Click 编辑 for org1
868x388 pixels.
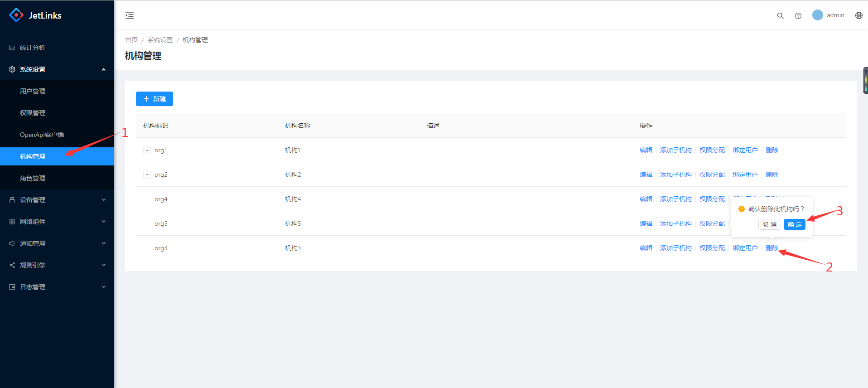point(646,150)
